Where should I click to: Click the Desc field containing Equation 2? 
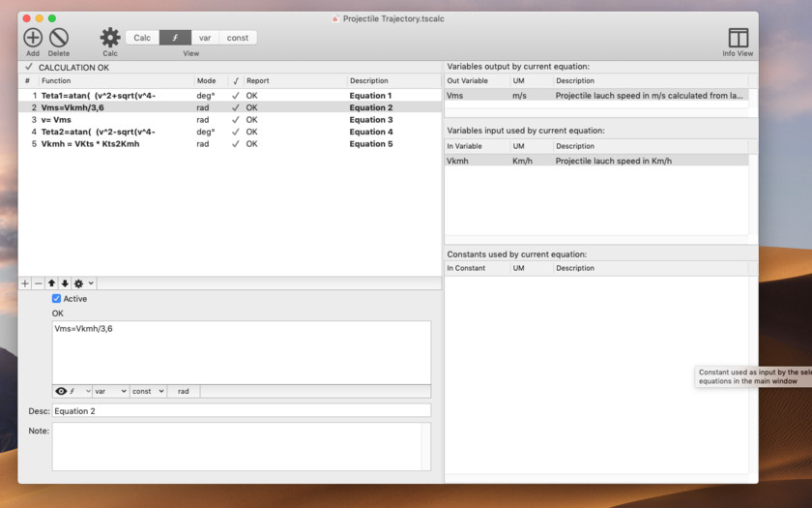242,411
